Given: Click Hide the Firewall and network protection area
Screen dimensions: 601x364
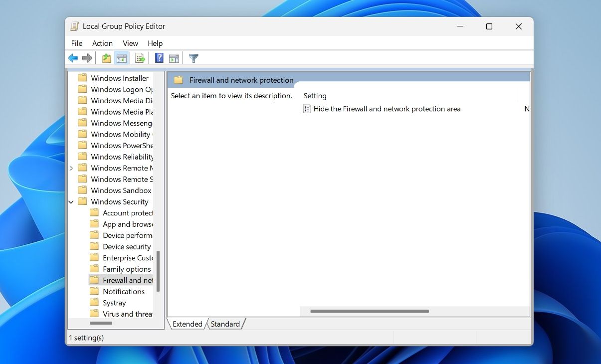Looking at the screenshot, I should 387,109.
